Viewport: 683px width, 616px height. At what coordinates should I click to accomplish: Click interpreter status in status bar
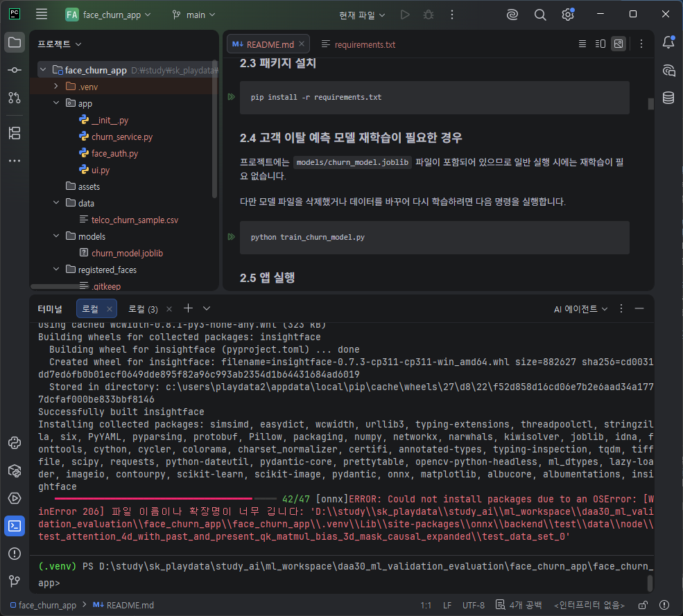pos(589,605)
